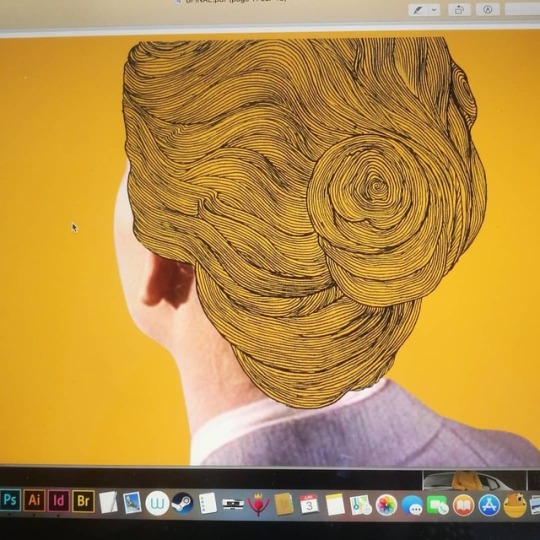Open Calendar from the dock
This screenshot has width=540, height=540.
click(x=309, y=505)
